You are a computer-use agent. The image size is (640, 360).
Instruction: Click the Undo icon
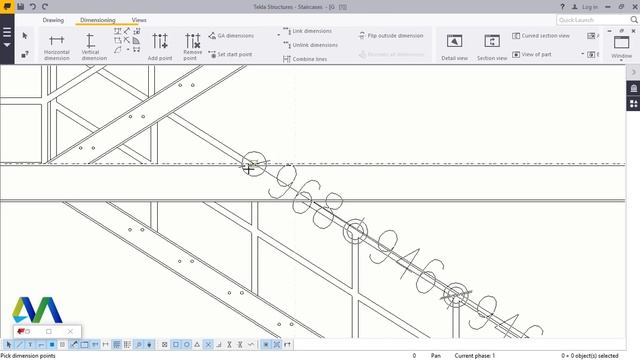(x=33, y=6)
